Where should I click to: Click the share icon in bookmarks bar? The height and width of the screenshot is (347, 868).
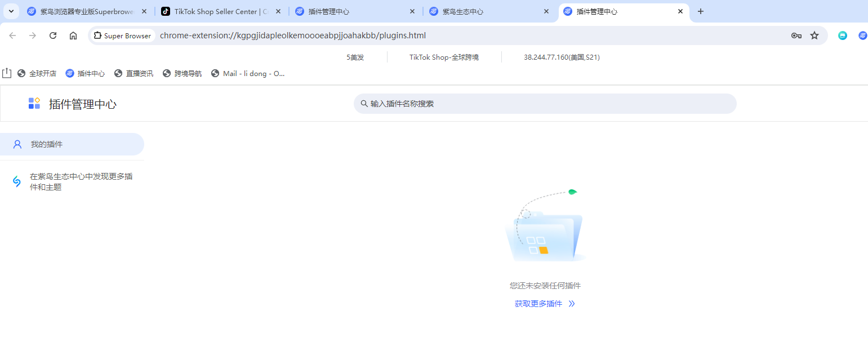pyautogui.click(x=7, y=73)
